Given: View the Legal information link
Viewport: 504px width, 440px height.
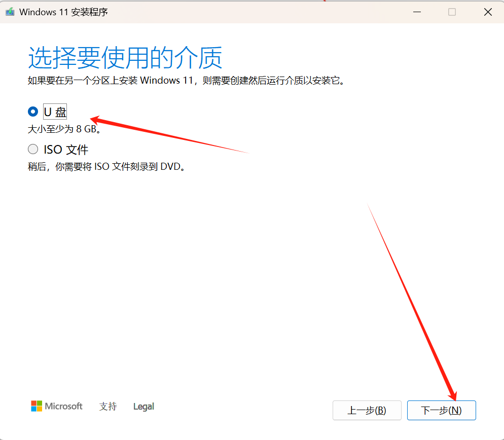Looking at the screenshot, I should click(x=143, y=406).
